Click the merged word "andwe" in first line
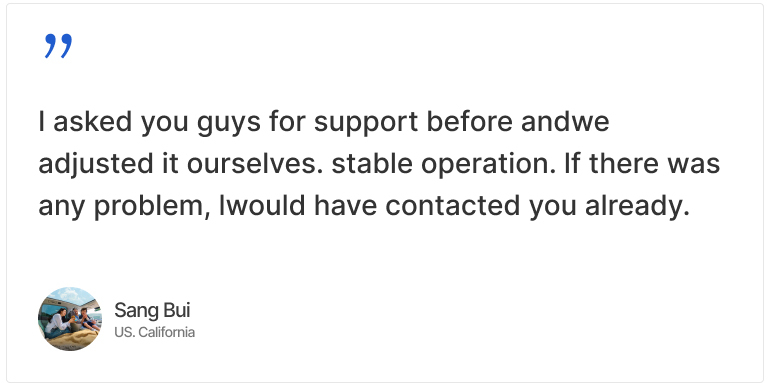The width and height of the screenshot is (769, 386). pyautogui.click(x=565, y=121)
